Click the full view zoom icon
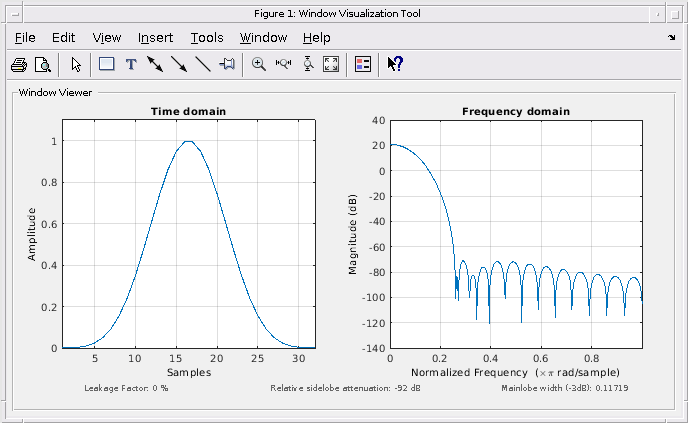 point(331,64)
